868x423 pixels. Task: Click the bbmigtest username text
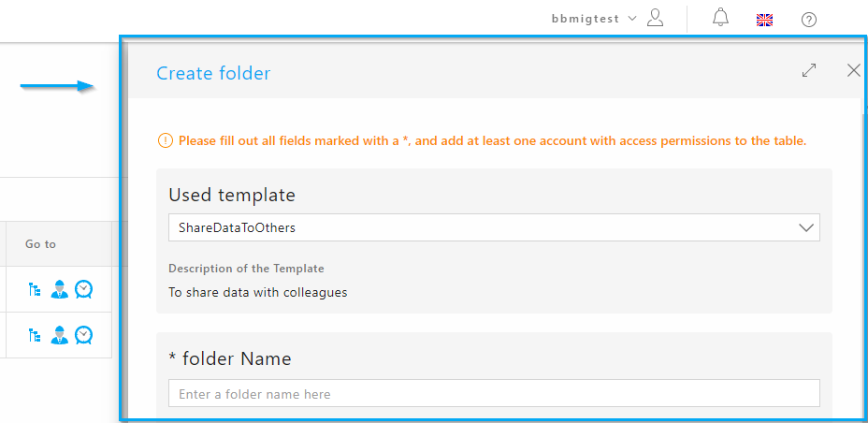coord(586,19)
